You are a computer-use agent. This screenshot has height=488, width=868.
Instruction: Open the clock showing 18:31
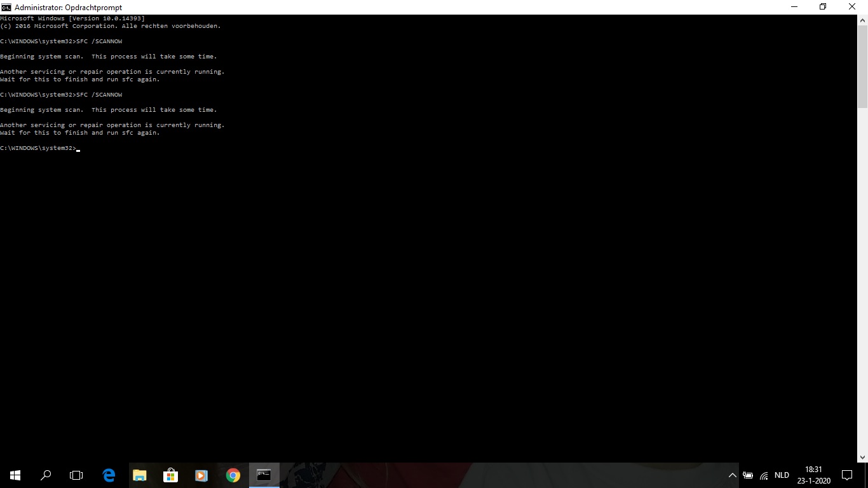click(813, 475)
